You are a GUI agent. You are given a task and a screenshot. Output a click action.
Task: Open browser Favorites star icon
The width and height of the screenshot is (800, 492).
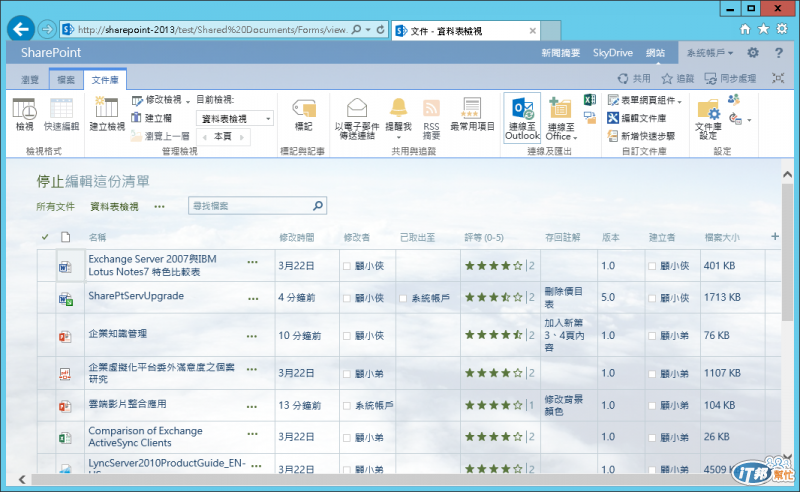click(763, 29)
